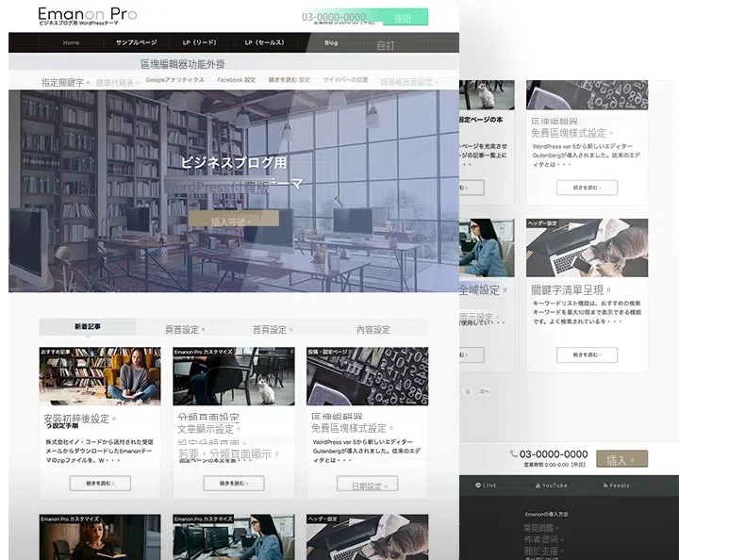Click the LINE icon in footer bar

(x=478, y=486)
